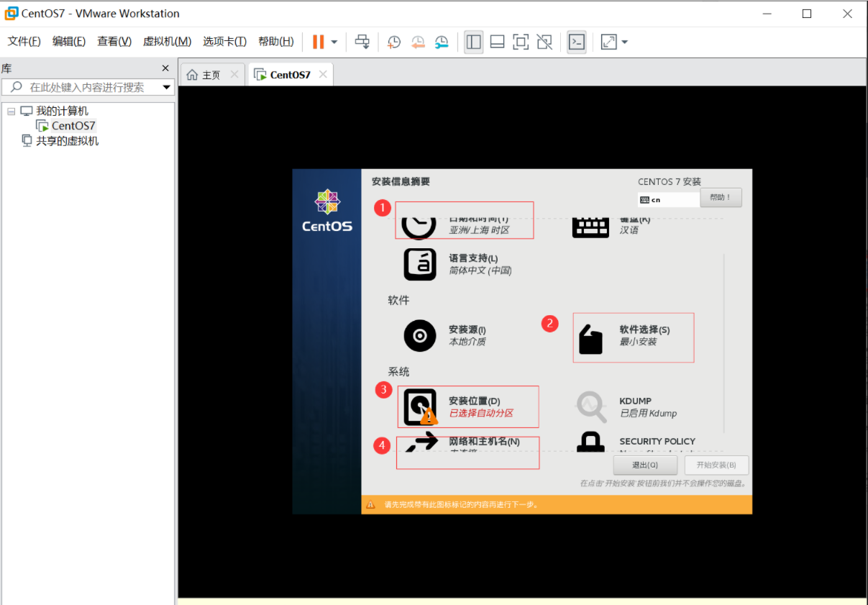Open the snapshot manager icon
Screen dimensions: 868x605
click(442, 42)
